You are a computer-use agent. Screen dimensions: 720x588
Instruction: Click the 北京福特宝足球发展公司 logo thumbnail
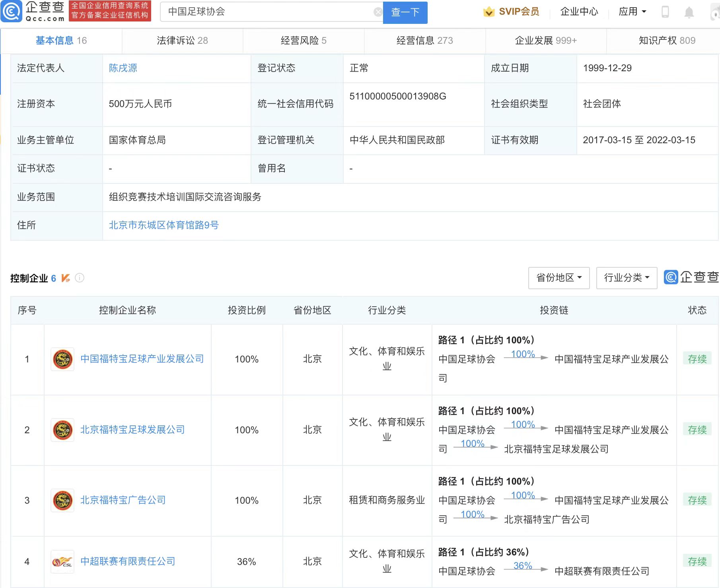(x=62, y=430)
